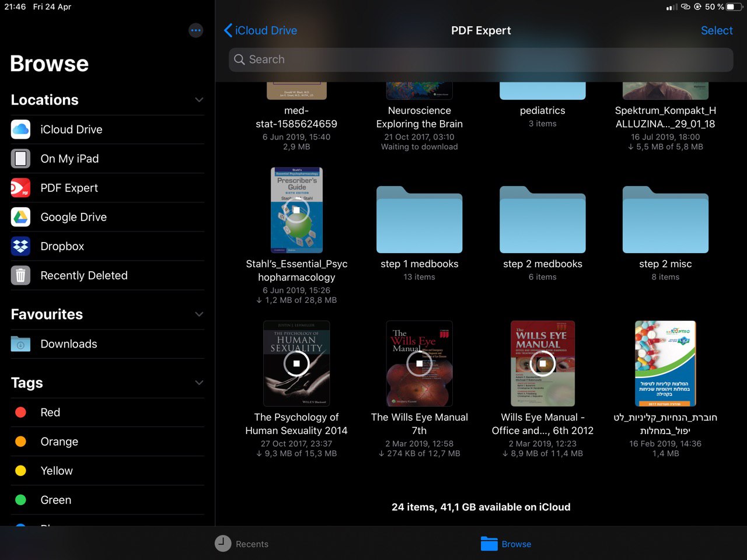Select Dropbox location
Screen dimensions: 747x560
pyautogui.click(x=107, y=246)
